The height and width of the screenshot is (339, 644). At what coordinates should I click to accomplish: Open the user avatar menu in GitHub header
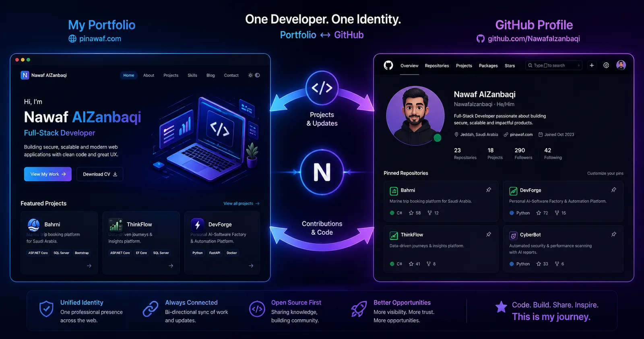tap(621, 65)
